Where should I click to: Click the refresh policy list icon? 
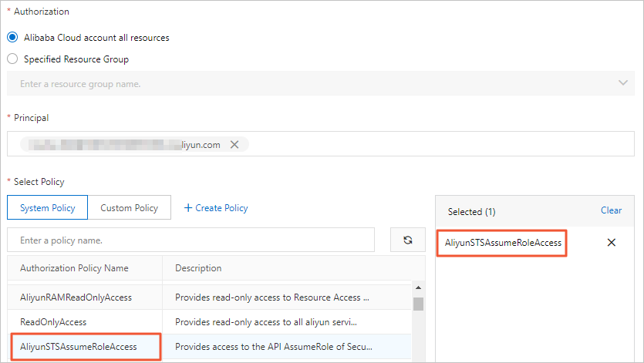408,240
